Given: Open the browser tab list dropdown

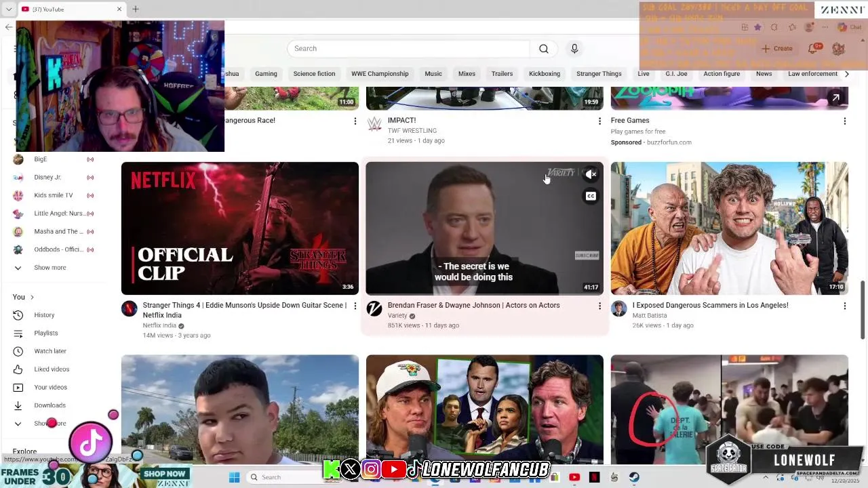Looking at the screenshot, I should point(8,9).
